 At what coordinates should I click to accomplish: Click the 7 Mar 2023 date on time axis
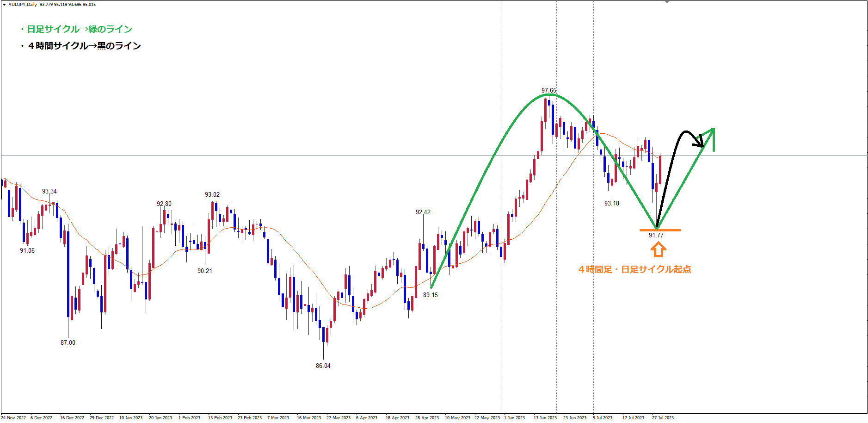[278, 417]
